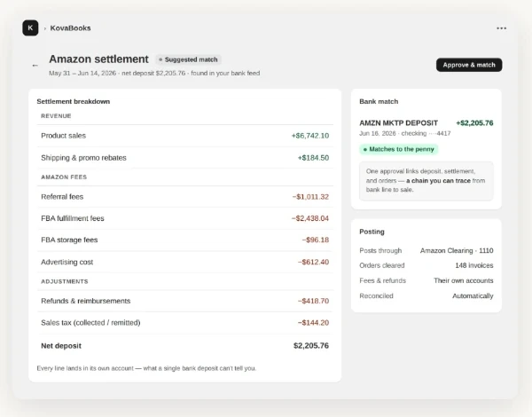This screenshot has height=417, width=532.
Task: Open the three-dot more options menu
Action: click(x=501, y=28)
